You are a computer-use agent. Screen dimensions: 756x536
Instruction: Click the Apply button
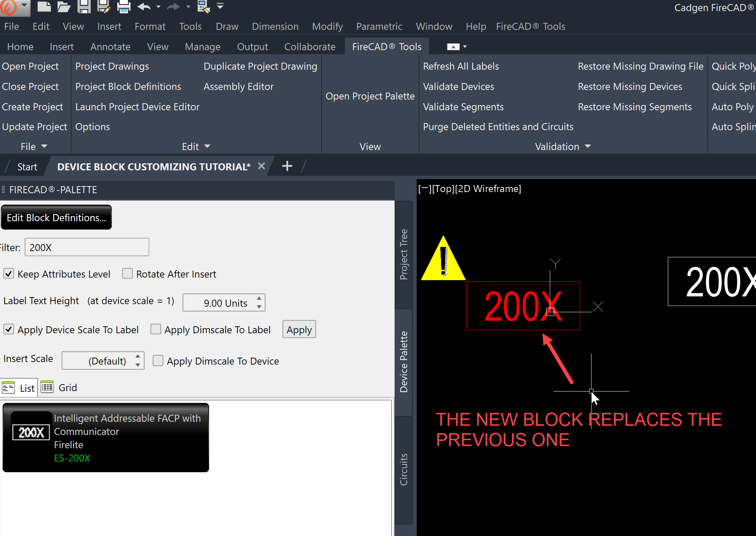pos(299,329)
